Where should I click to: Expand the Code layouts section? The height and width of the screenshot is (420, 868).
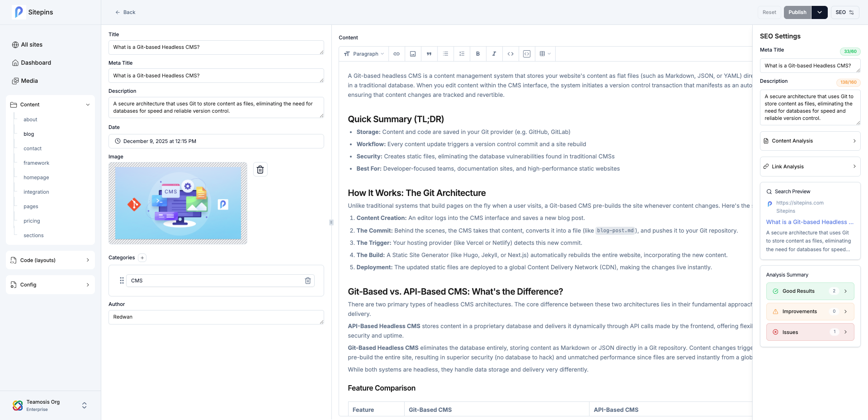50,260
